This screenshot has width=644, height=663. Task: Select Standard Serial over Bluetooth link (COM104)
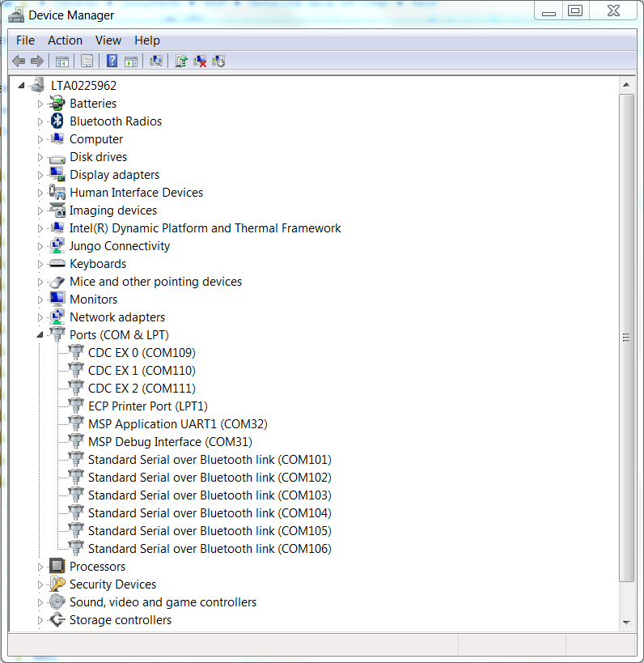click(x=210, y=512)
